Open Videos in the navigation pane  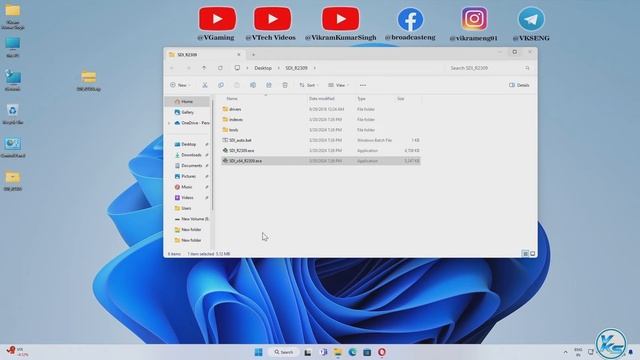(188, 198)
